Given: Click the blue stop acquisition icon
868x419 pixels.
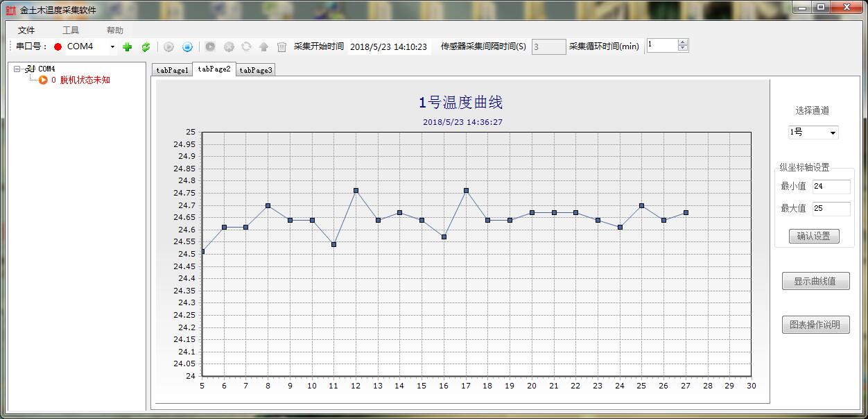Looking at the screenshot, I should click(x=187, y=47).
